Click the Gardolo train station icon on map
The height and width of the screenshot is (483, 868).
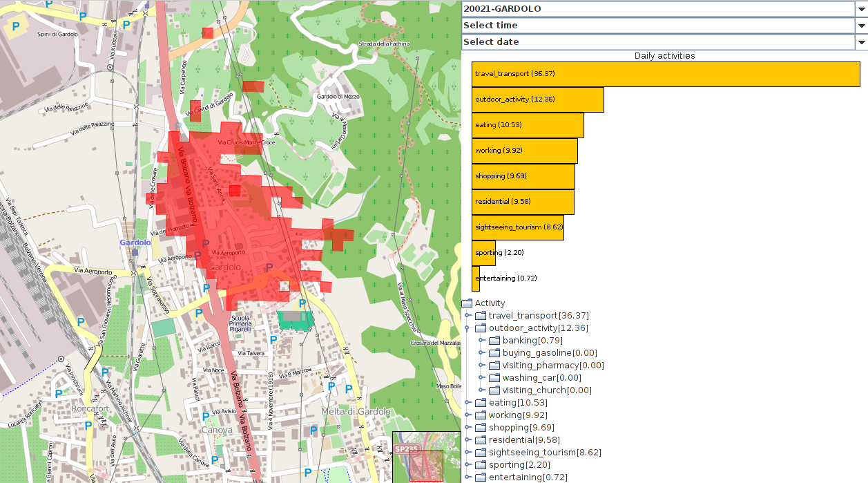(x=135, y=252)
